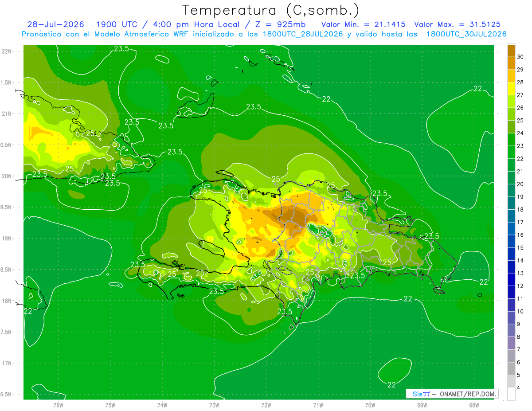Click the legend swatch between 29 and 30
The height and width of the screenshot is (411, 532).
tap(511, 63)
